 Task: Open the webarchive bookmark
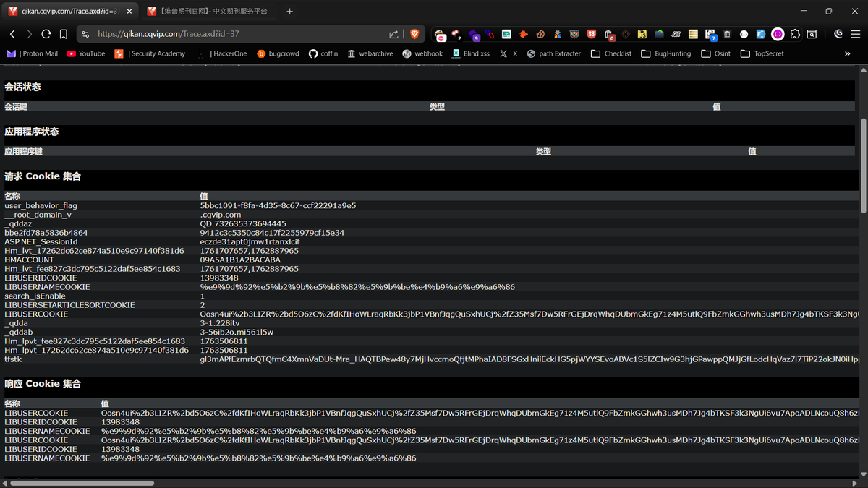pos(370,53)
